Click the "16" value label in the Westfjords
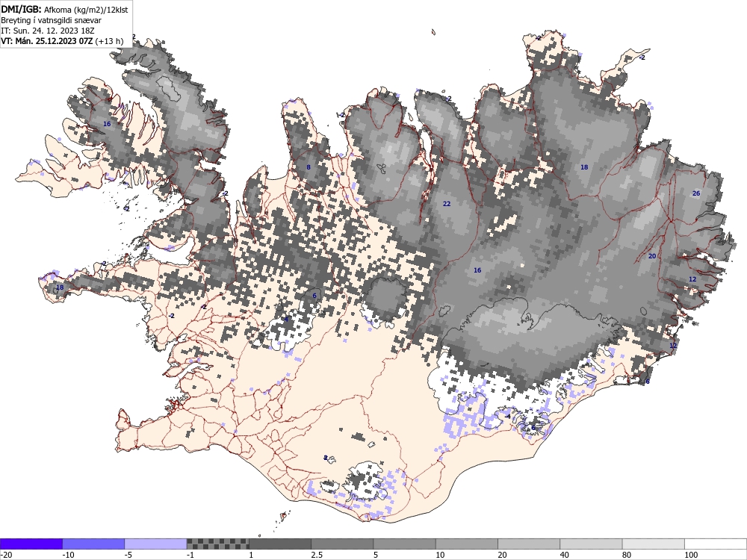747x560 pixels. [107, 124]
